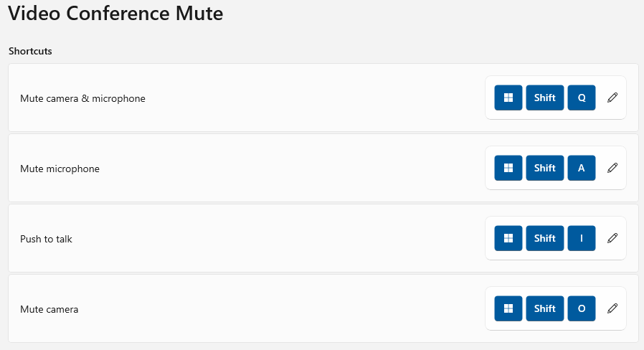The height and width of the screenshot is (350, 644).
Task: Click the Shift key in the Mute camera & microphone shortcut
Action: [x=545, y=98]
